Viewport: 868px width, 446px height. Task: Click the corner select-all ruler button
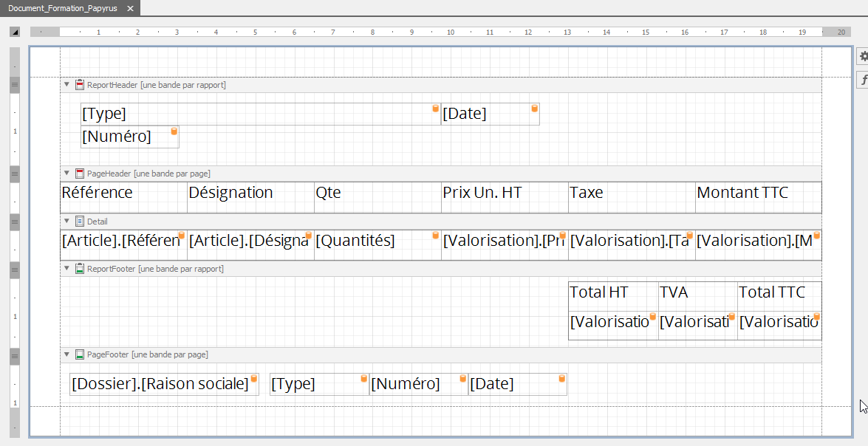click(14, 32)
